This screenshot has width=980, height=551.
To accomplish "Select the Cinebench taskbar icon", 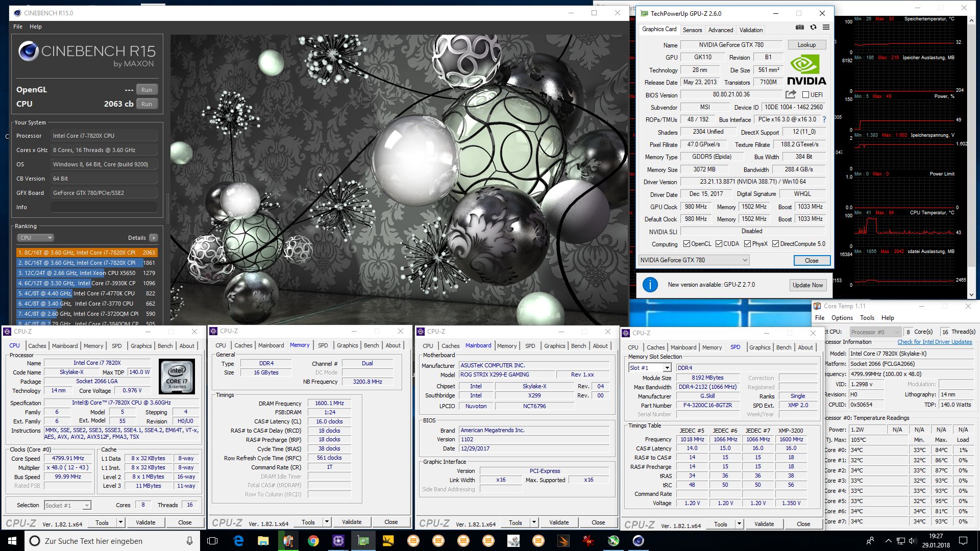I will (x=639, y=541).
